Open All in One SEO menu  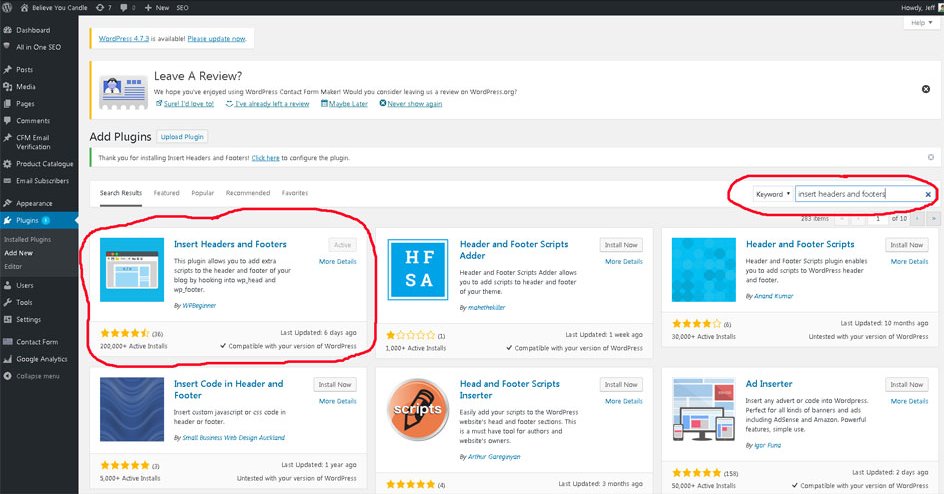click(39, 47)
